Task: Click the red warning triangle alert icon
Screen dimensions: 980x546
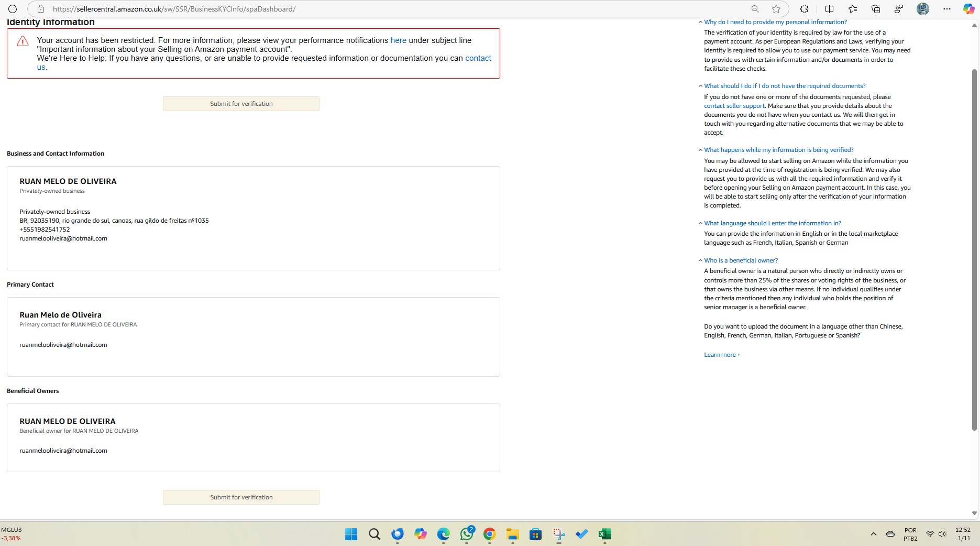Action: (23, 41)
